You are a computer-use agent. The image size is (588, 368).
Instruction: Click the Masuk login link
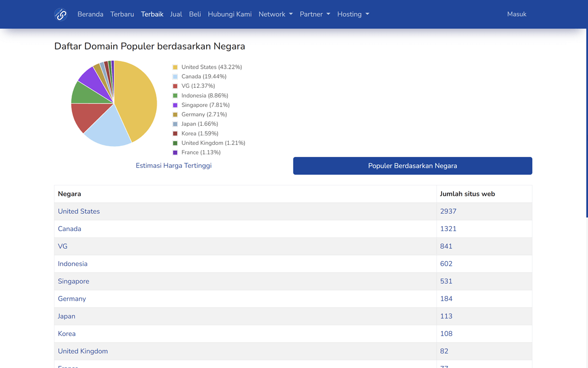[x=516, y=14]
